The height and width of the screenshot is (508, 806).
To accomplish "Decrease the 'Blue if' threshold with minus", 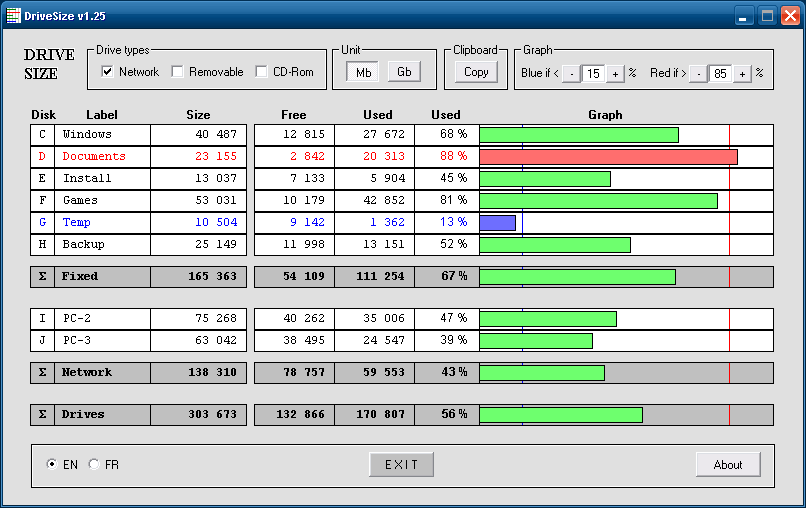I will point(572,74).
